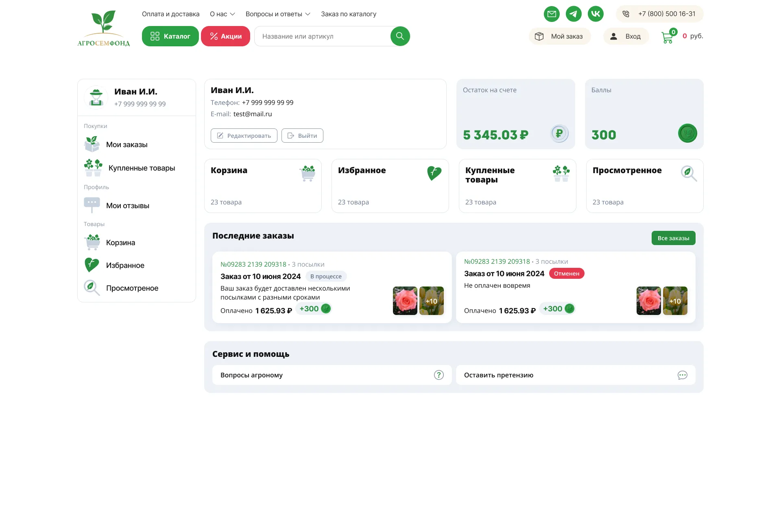Click the Все заказы button
781x532 pixels.
click(x=673, y=238)
